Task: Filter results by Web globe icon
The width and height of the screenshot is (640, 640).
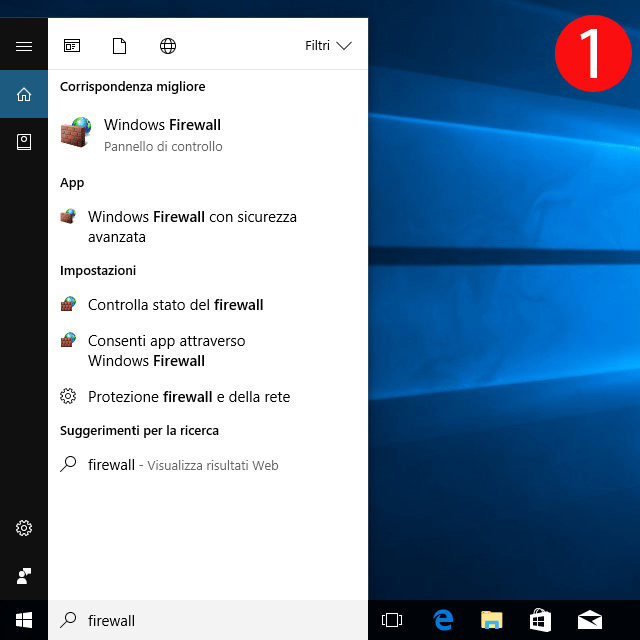Action: [x=168, y=46]
